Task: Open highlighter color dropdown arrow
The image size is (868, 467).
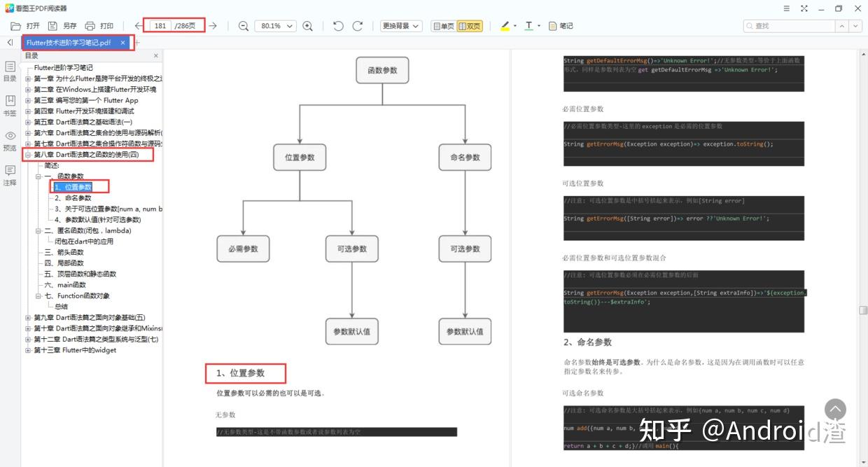Action: point(515,26)
